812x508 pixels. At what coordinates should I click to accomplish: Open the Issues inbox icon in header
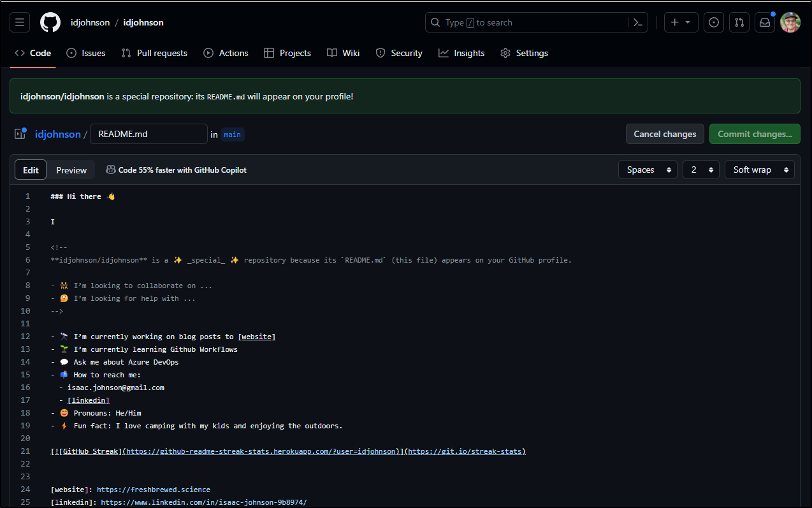[714, 22]
